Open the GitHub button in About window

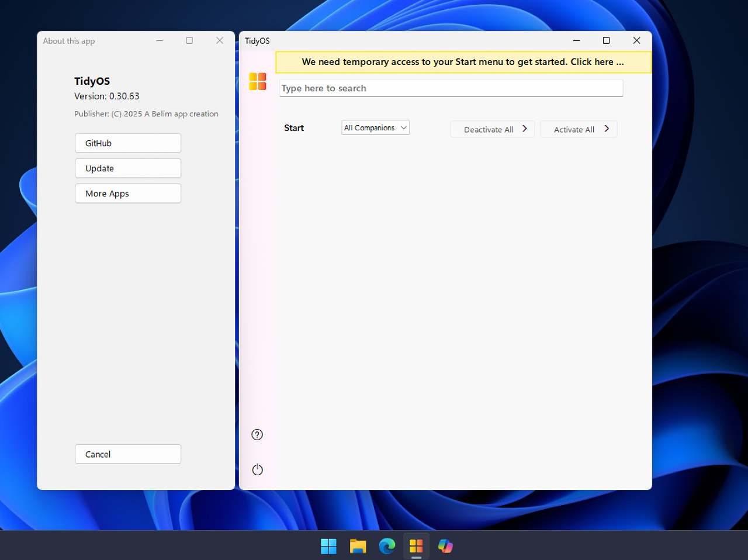(128, 143)
